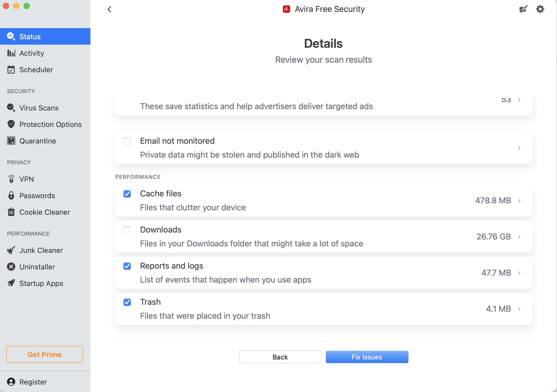Click Register at the sidebar bottom
Image resolution: width=557 pixels, height=392 pixels.
(x=33, y=382)
